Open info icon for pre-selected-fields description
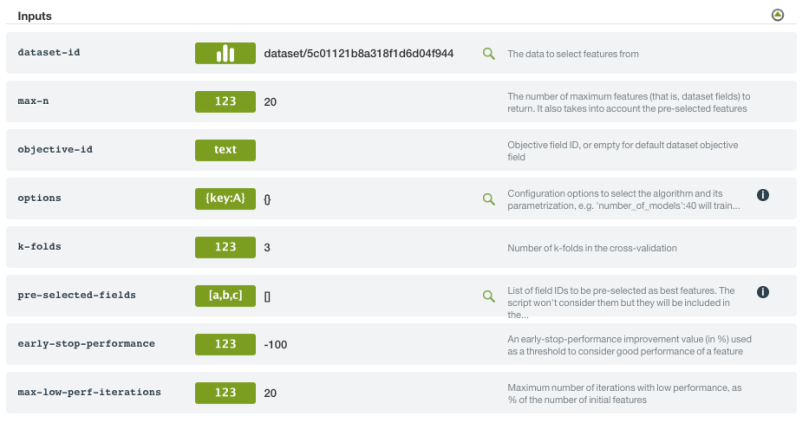The width and height of the screenshot is (809, 423). [x=762, y=292]
